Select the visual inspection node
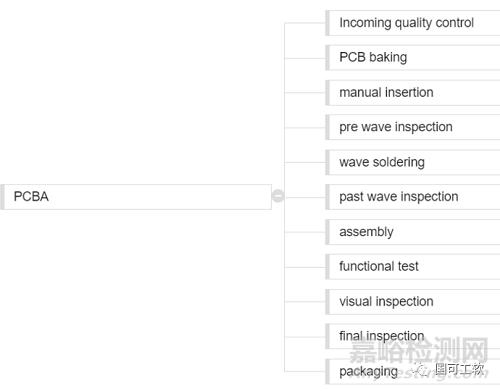 pos(413,302)
